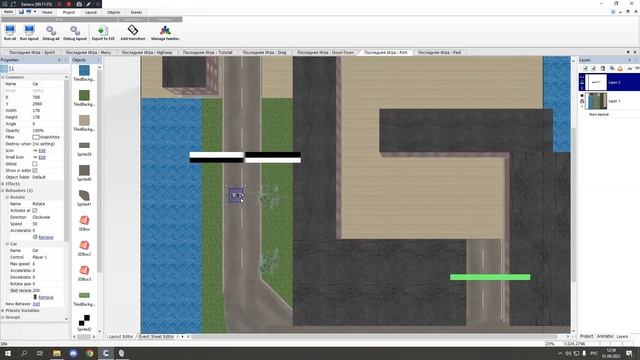
Task: Click the delete layer trash icon
Action: pyautogui.click(x=603, y=68)
